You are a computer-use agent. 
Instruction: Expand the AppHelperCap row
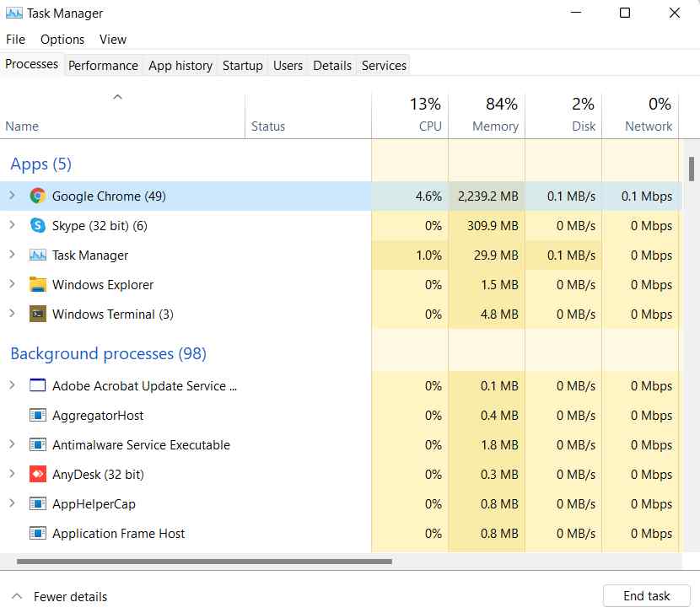tap(12, 503)
